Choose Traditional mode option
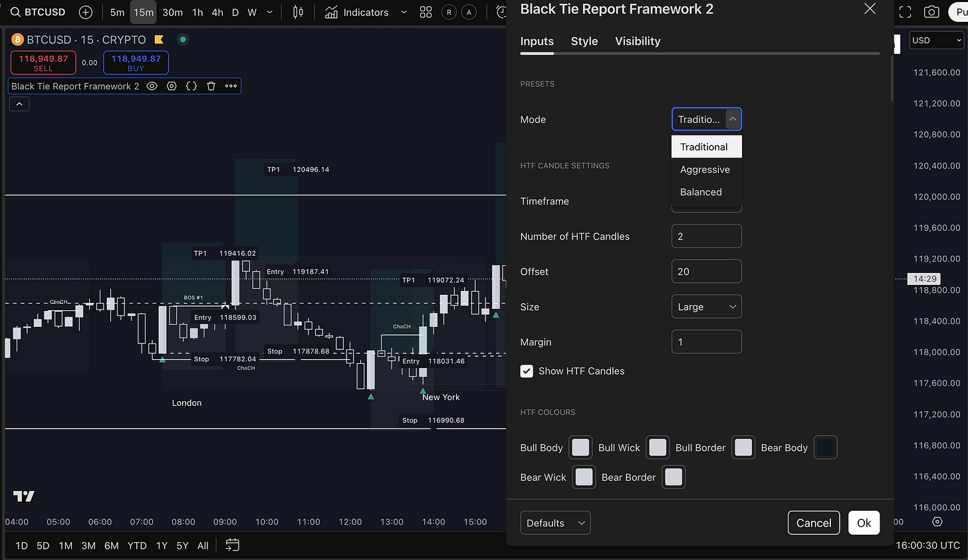Viewport: 968px width, 560px height. 707,147
